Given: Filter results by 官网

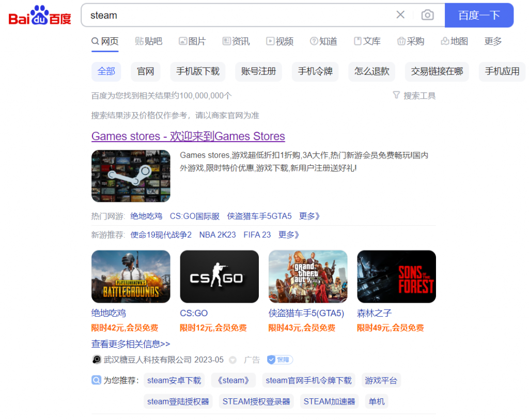Looking at the screenshot, I should pyautogui.click(x=145, y=71).
